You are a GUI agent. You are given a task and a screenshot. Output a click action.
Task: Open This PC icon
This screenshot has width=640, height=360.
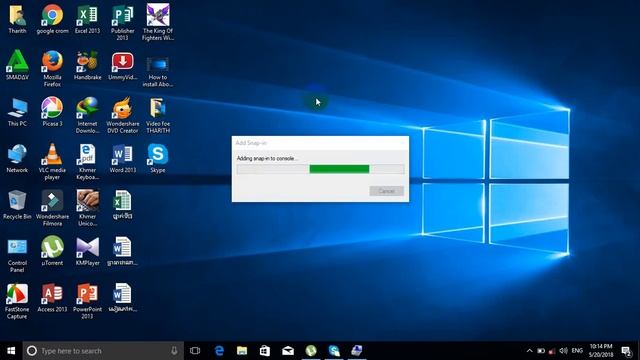[17, 112]
